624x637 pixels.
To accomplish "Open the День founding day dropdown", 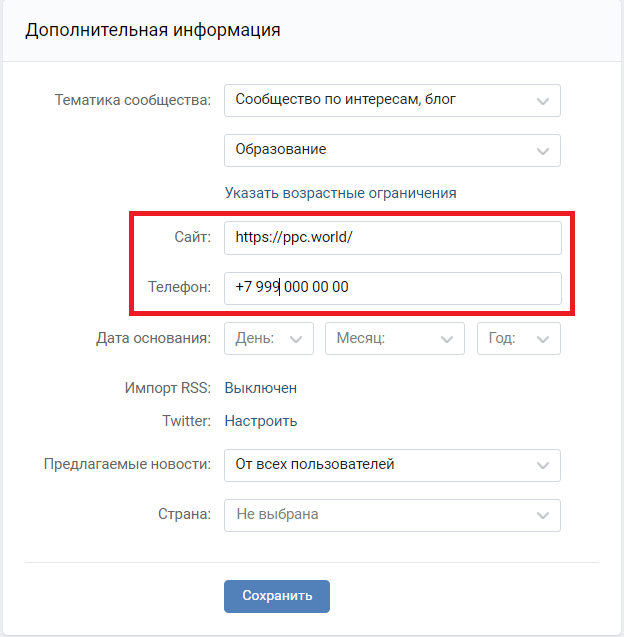I will [268, 339].
